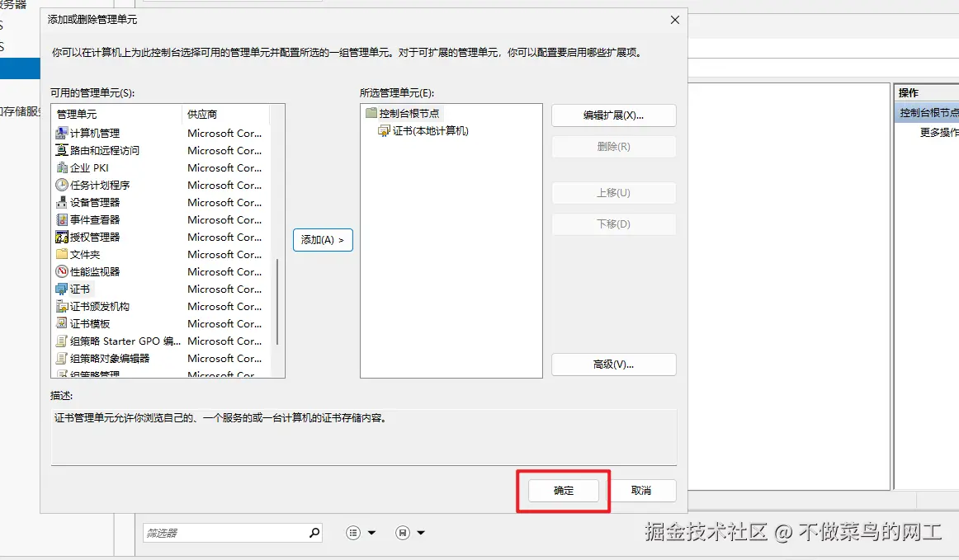Click Microsoft Cor... vendor cell for 文件夹
Screen dimensions: 959x560
(224, 254)
